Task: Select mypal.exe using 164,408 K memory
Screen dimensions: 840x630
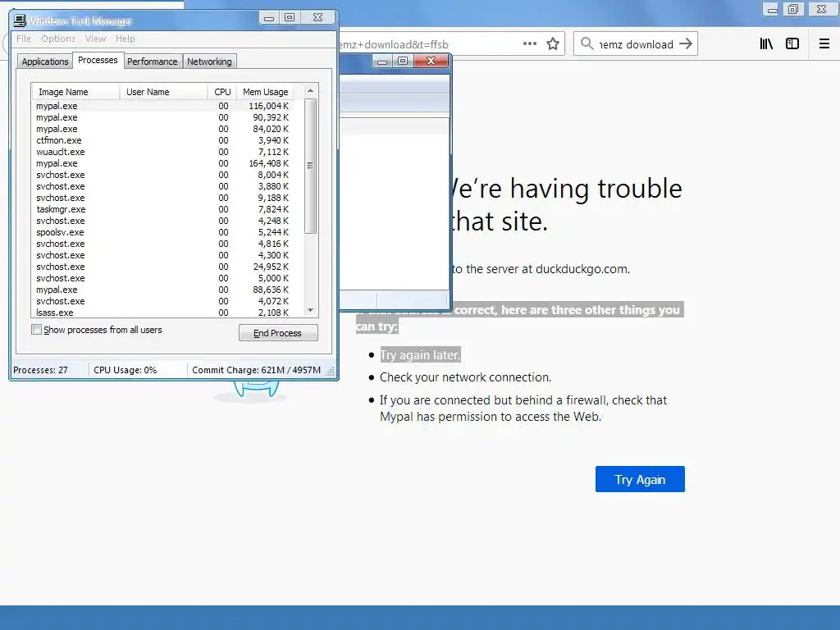Action: coord(163,163)
